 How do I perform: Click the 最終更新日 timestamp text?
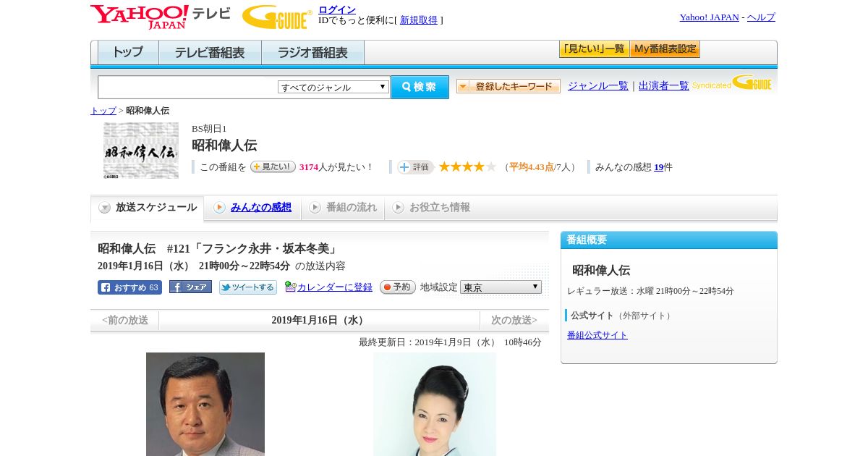point(450,342)
